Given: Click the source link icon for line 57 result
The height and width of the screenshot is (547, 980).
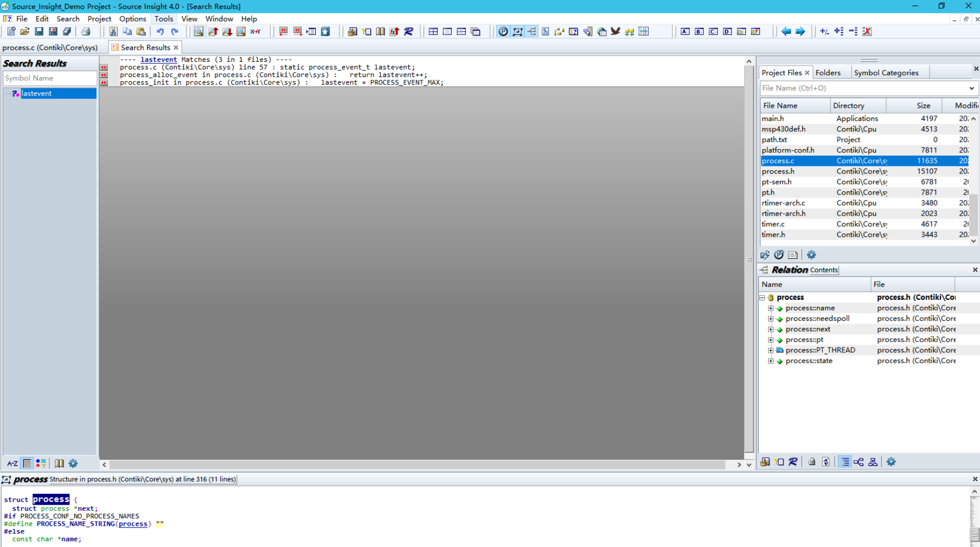Looking at the screenshot, I should click(x=104, y=68).
